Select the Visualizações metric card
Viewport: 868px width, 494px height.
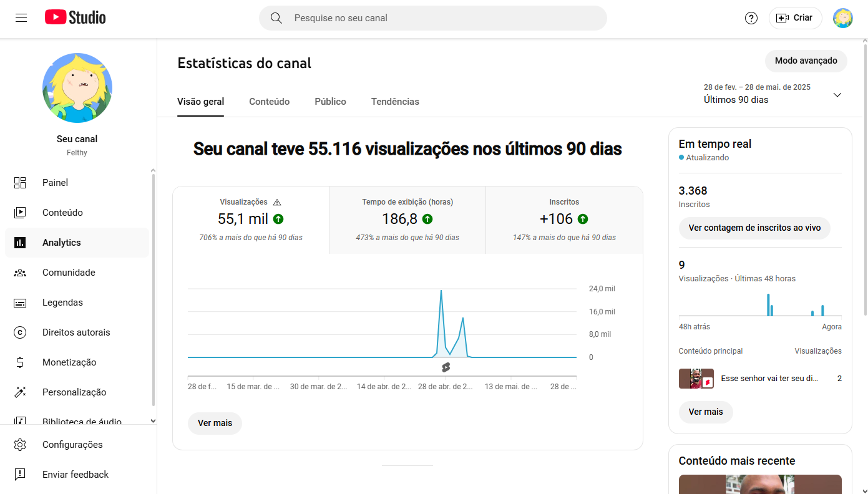[x=251, y=220]
